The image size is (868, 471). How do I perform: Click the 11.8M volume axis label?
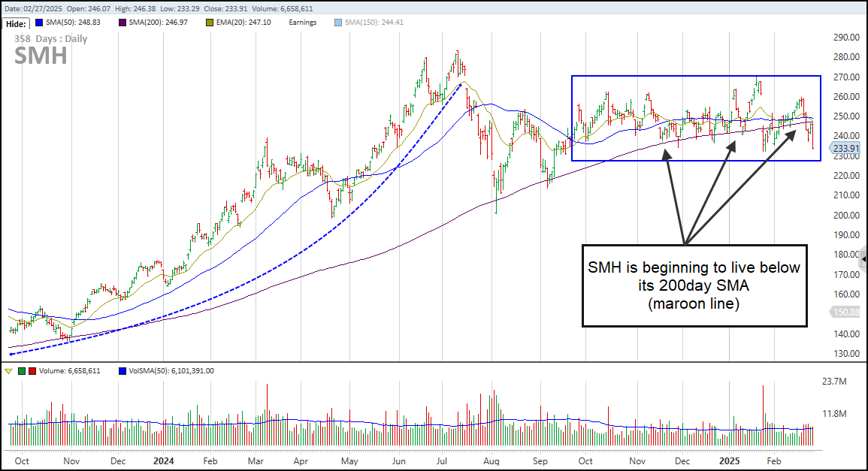(834, 414)
